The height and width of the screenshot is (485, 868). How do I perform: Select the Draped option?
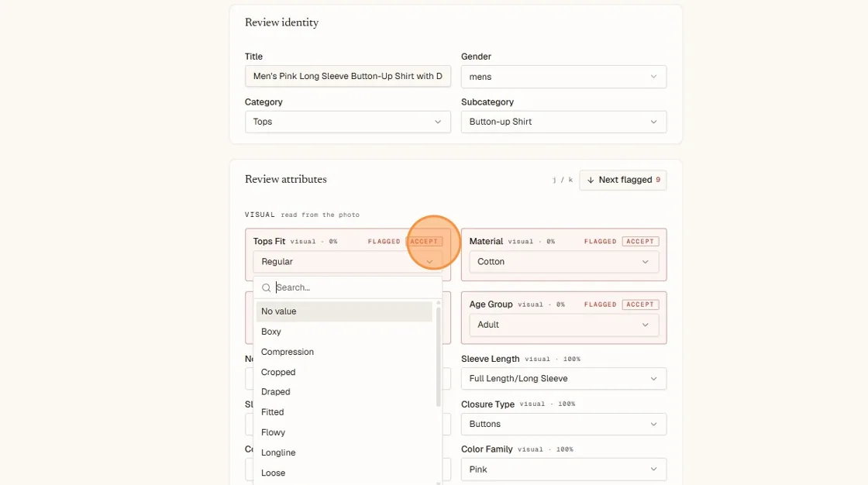[x=344, y=392]
